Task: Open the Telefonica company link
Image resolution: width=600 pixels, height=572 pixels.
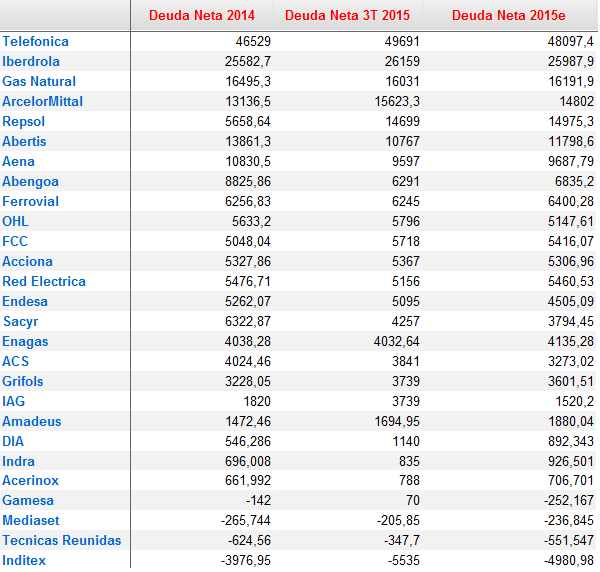Action: coord(35,42)
